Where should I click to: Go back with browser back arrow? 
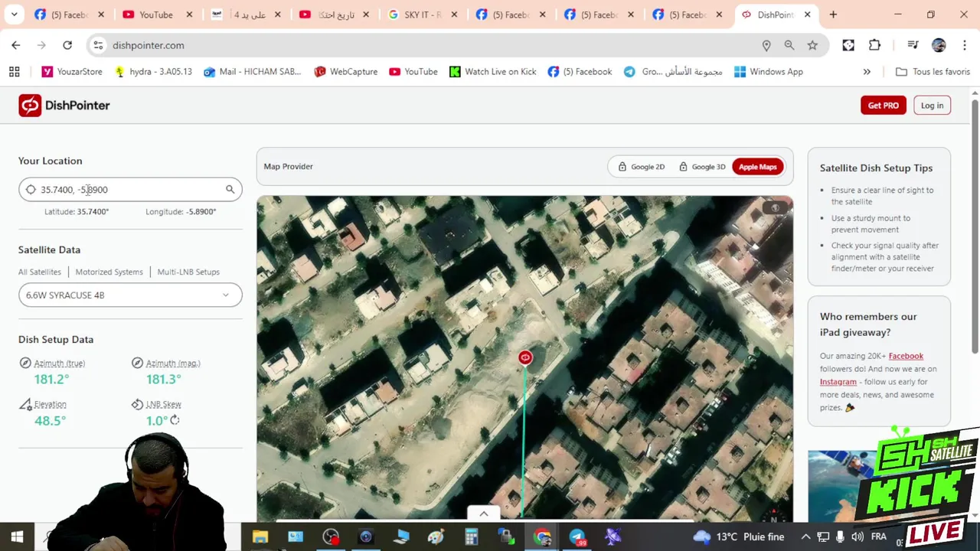coord(16,45)
